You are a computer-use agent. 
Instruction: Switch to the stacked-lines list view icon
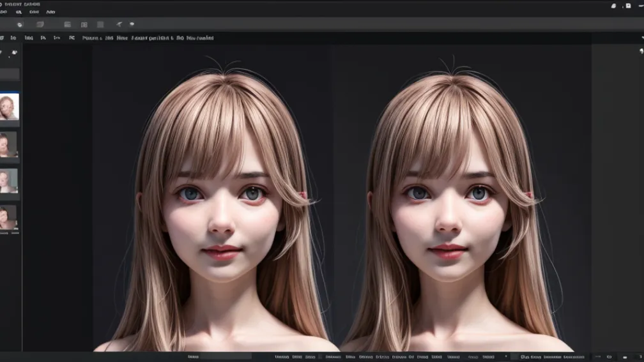67,25
